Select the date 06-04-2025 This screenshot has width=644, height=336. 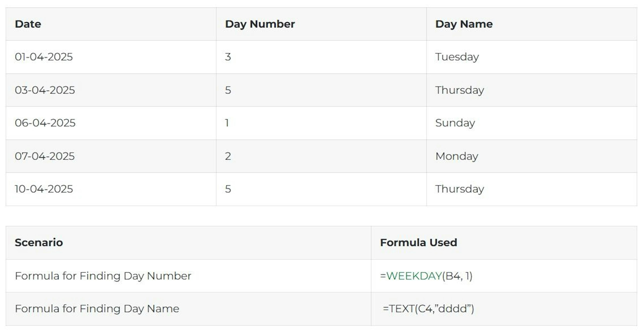coord(45,123)
